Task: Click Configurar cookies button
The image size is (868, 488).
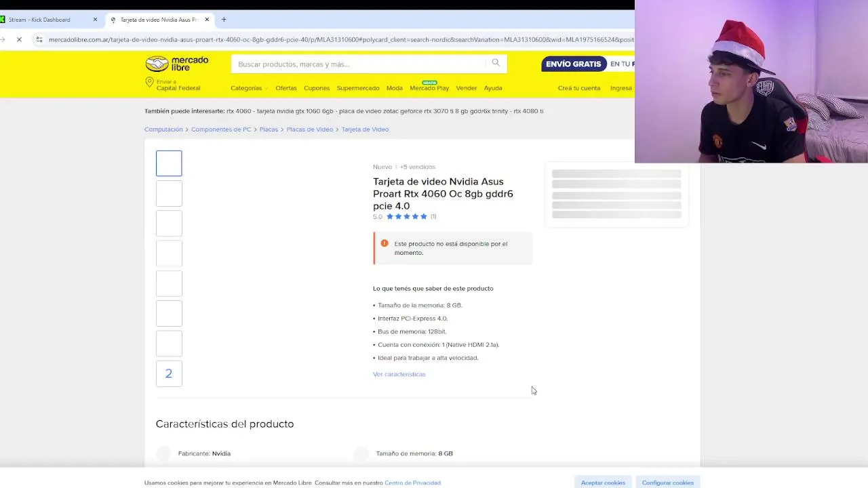Action: click(x=668, y=483)
